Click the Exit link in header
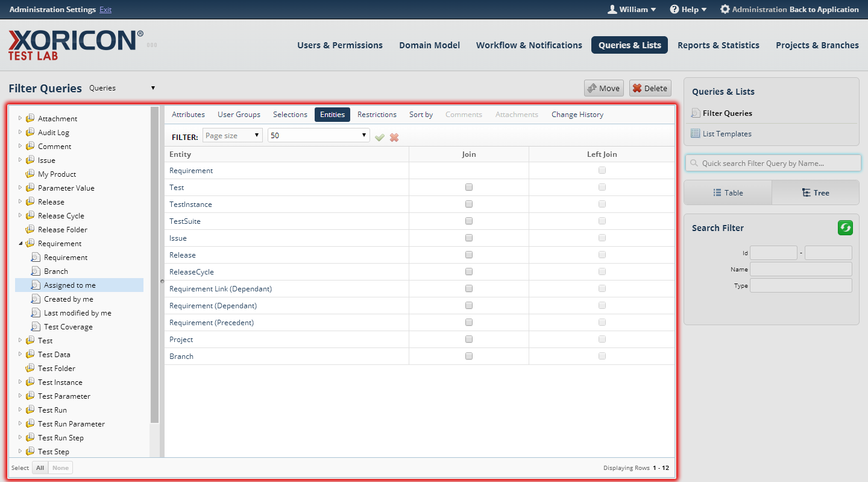This screenshot has width=868, height=482. [x=105, y=10]
